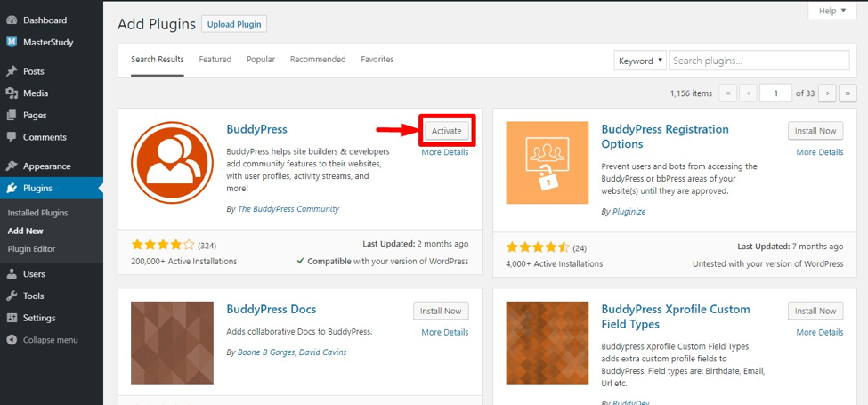Open Media library icon

coord(12,93)
